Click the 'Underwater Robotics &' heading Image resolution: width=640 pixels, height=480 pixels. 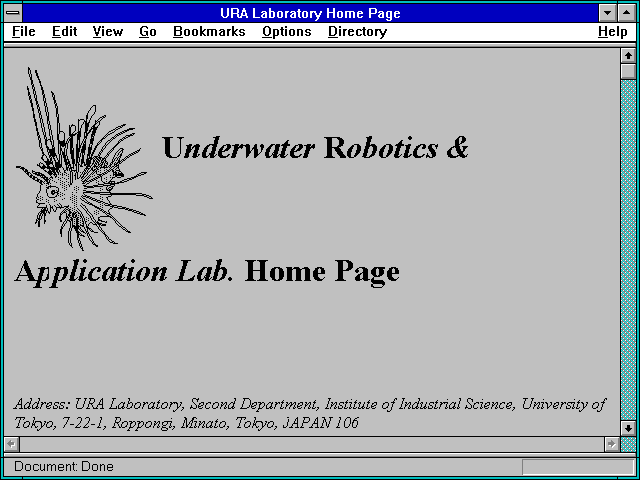[316, 148]
